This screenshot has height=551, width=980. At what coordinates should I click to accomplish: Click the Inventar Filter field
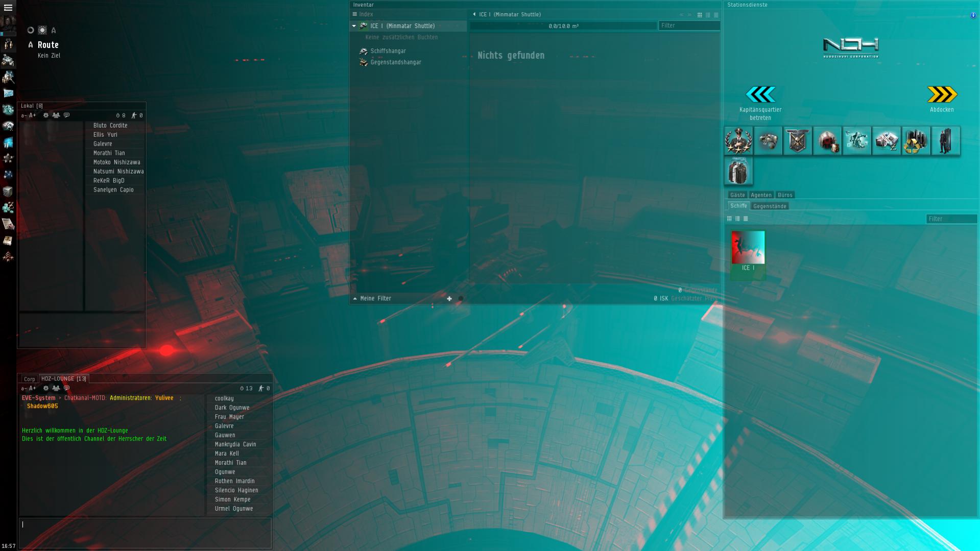click(x=689, y=26)
